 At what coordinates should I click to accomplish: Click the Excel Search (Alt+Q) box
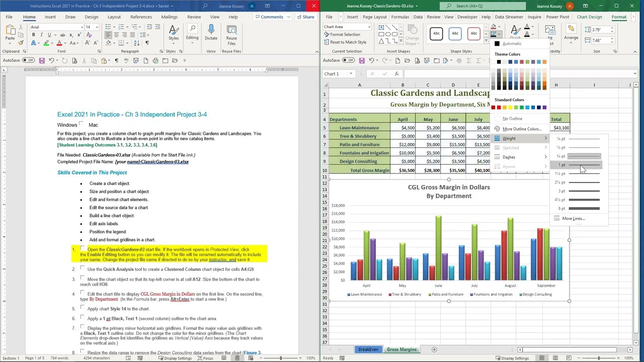[483, 6]
